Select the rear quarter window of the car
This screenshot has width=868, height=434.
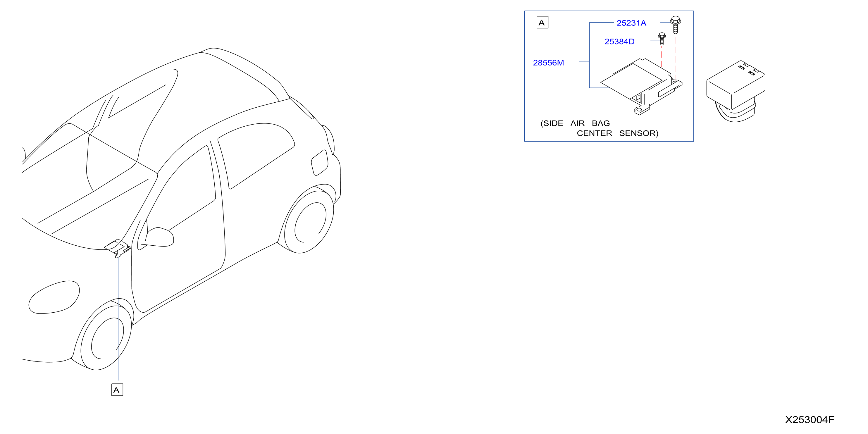[x=256, y=156]
